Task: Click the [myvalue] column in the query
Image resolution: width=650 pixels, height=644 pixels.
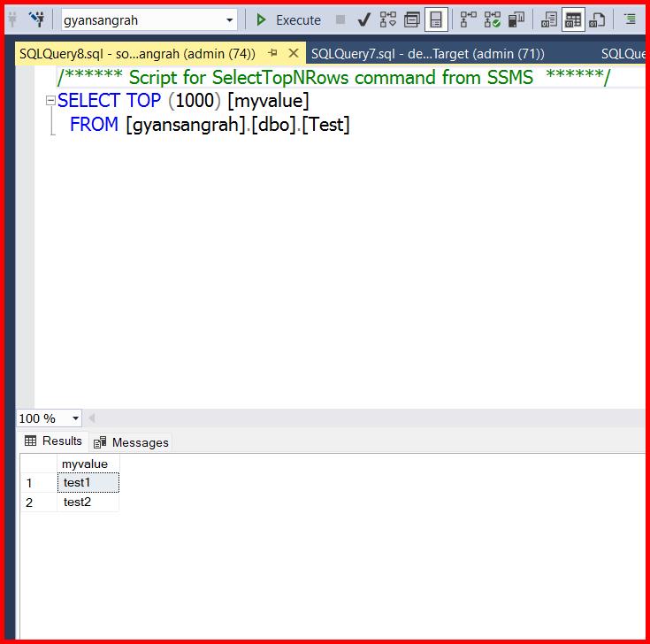Action: click(x=268, y=101)
